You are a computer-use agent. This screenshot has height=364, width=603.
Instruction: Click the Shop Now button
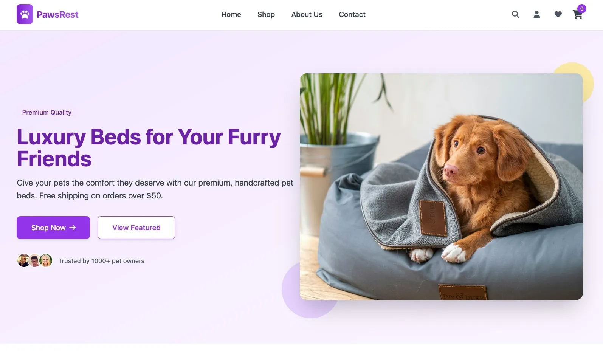(53, 228)
